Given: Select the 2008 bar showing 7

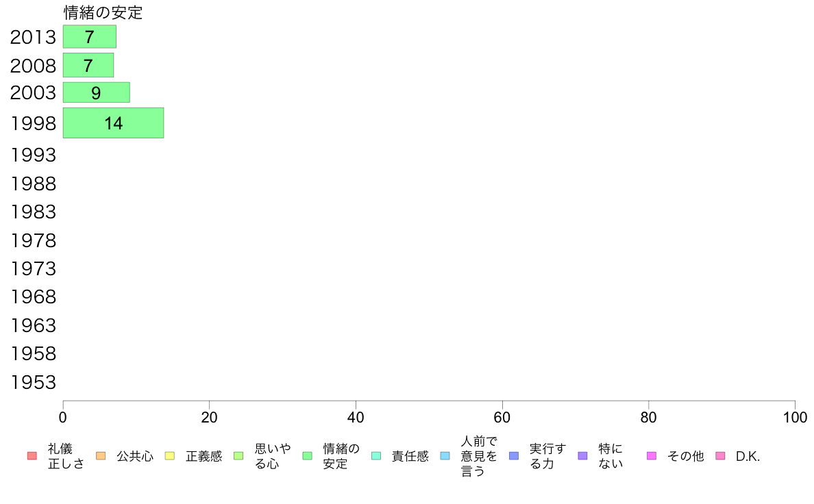Looking at the screenshot, I should pos(88,66).
